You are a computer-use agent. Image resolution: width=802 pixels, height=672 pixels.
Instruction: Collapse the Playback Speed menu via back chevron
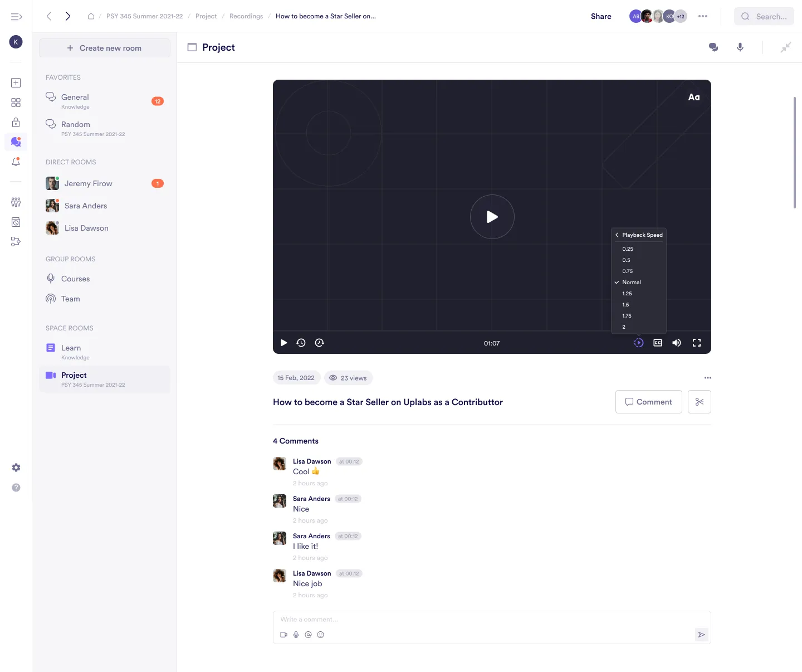616,235
